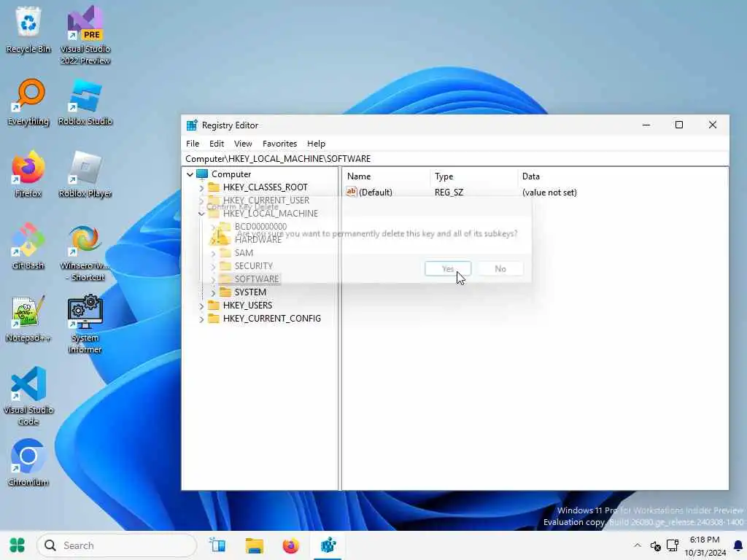Open Task View from the taskbar
The height and width of the screenshot is (560, 747).
pos(217,545)
